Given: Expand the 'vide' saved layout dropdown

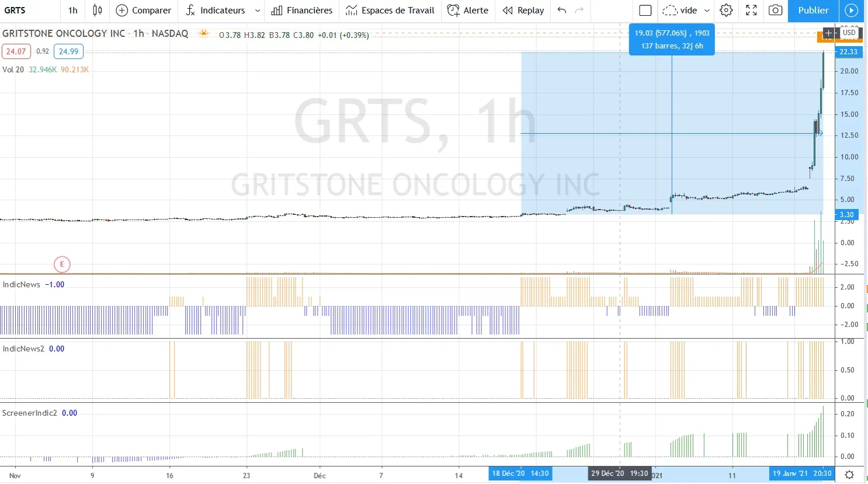Looking at the screenshot, I should pos(706,11).
